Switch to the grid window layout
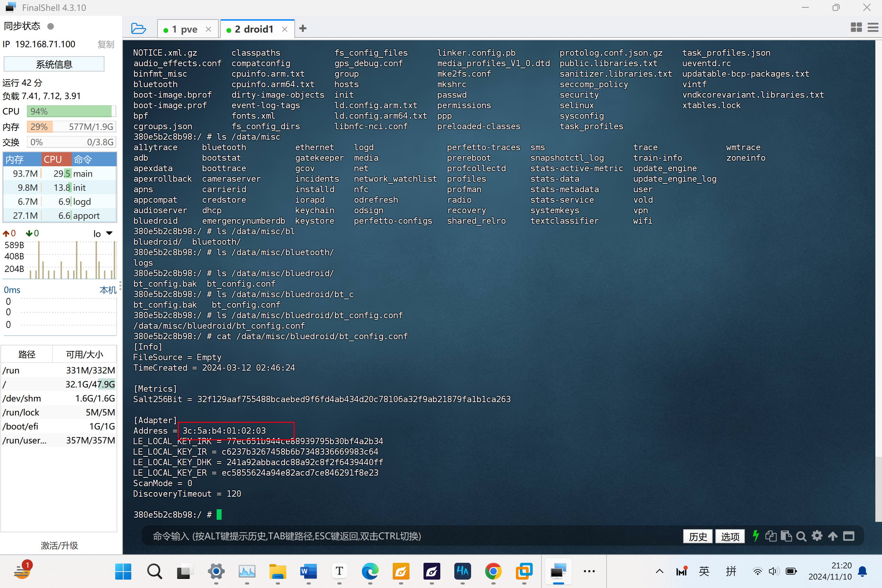The height and width of the screenshot is (588, 882). 856,27
